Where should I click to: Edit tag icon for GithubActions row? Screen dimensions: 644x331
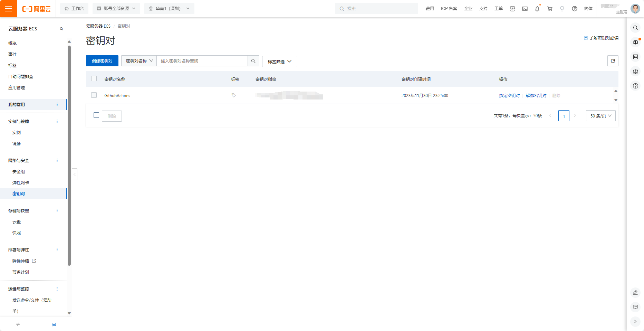point(234,95)
